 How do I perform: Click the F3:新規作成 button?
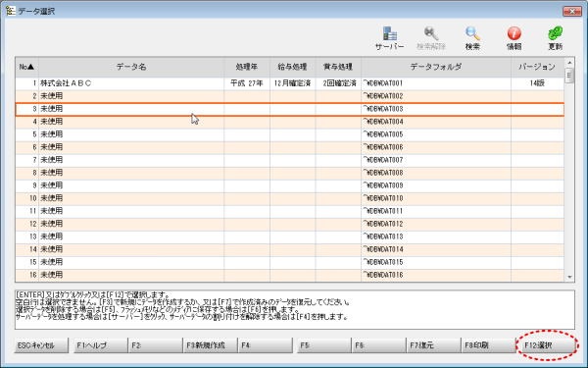click(x=211, y=345)
